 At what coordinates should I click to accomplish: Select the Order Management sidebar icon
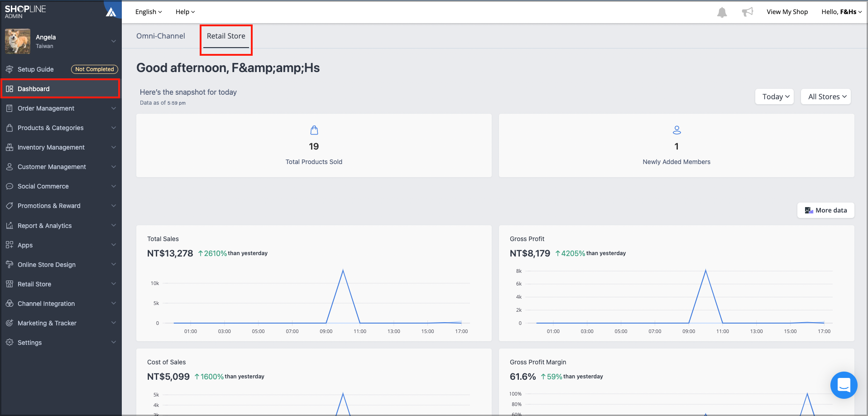pos(10,108)
